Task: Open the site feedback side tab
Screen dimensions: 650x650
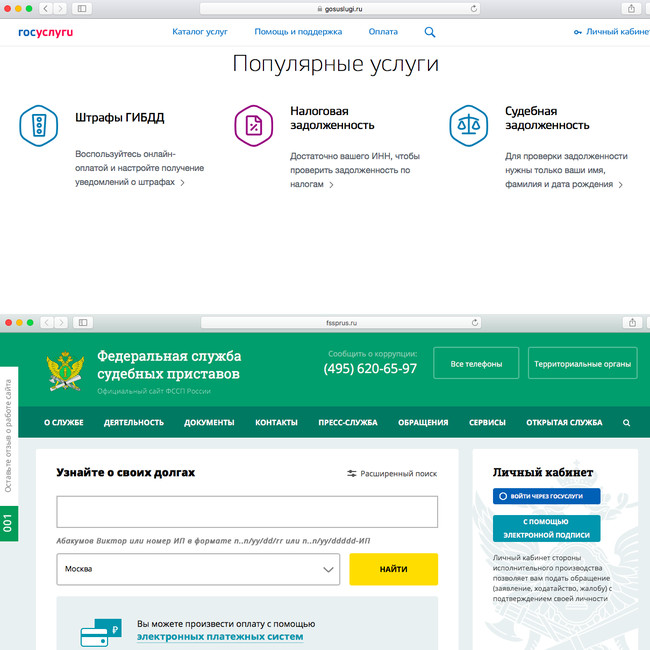Action: coord(8,436)
